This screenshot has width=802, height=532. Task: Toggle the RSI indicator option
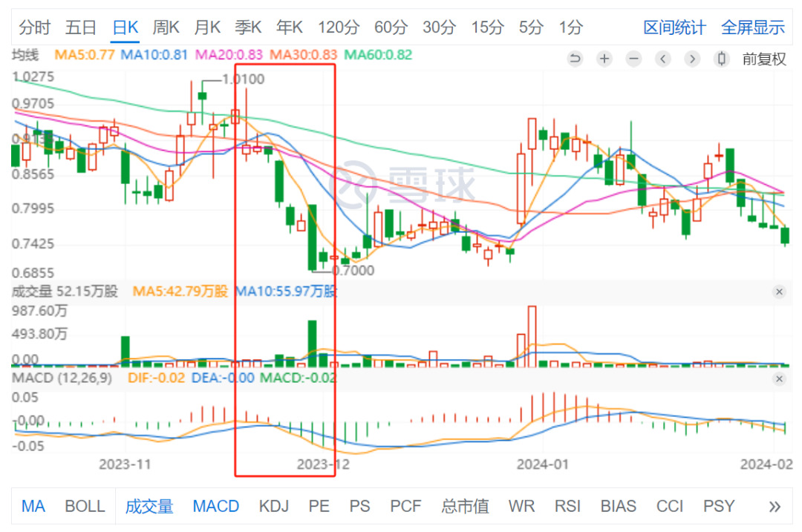567,506
